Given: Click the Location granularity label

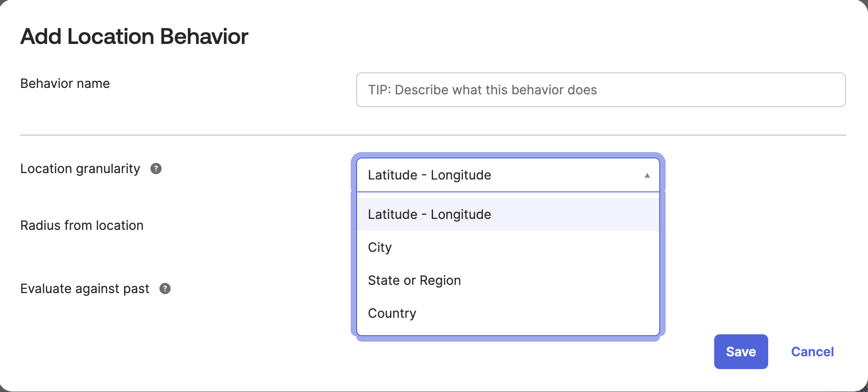Looking at the screenshot, I should [80, 169].
